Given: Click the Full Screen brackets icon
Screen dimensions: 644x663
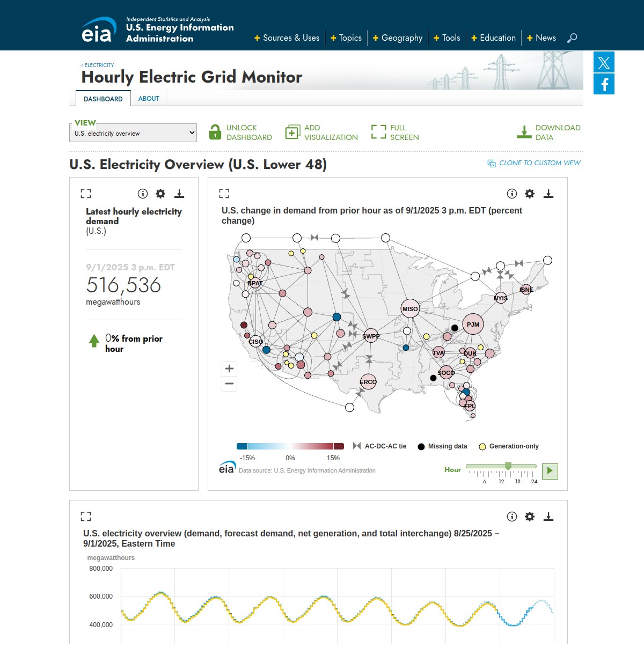Looking at the screenshot, I should [x=379, y=132].
